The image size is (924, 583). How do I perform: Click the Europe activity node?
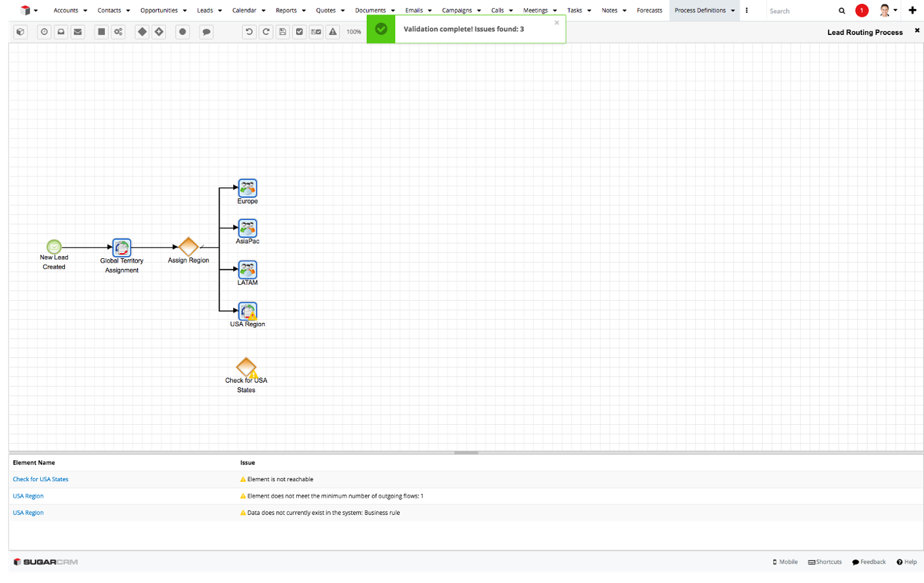[x=248, y=188]
